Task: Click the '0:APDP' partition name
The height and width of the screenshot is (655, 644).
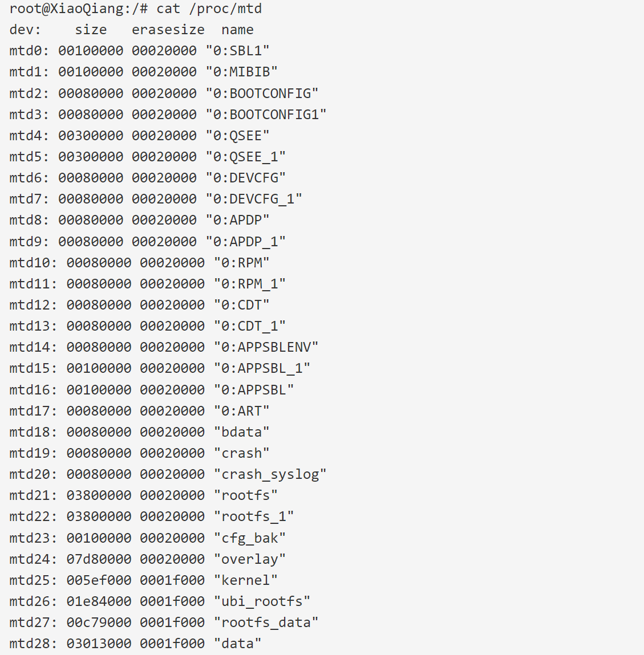Action: click(237, 220)
